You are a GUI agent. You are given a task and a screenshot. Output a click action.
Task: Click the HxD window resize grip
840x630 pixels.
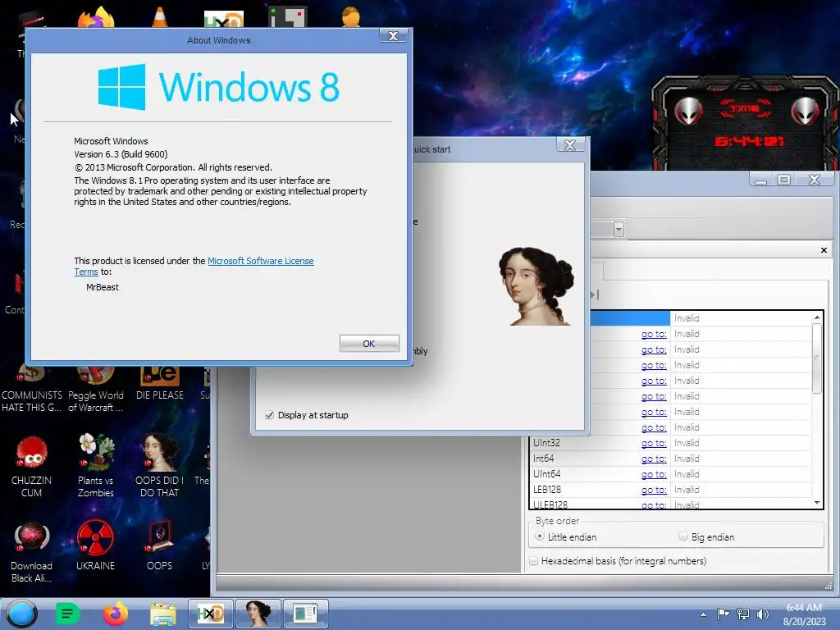pos(829,585)
